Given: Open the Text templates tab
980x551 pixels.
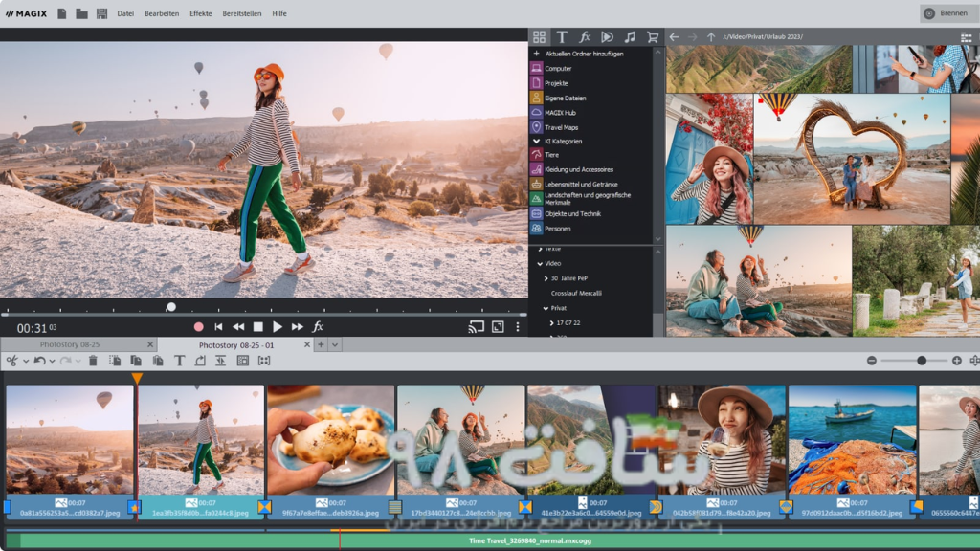Looking at the screenshot, I should click(x=562, y=37).
